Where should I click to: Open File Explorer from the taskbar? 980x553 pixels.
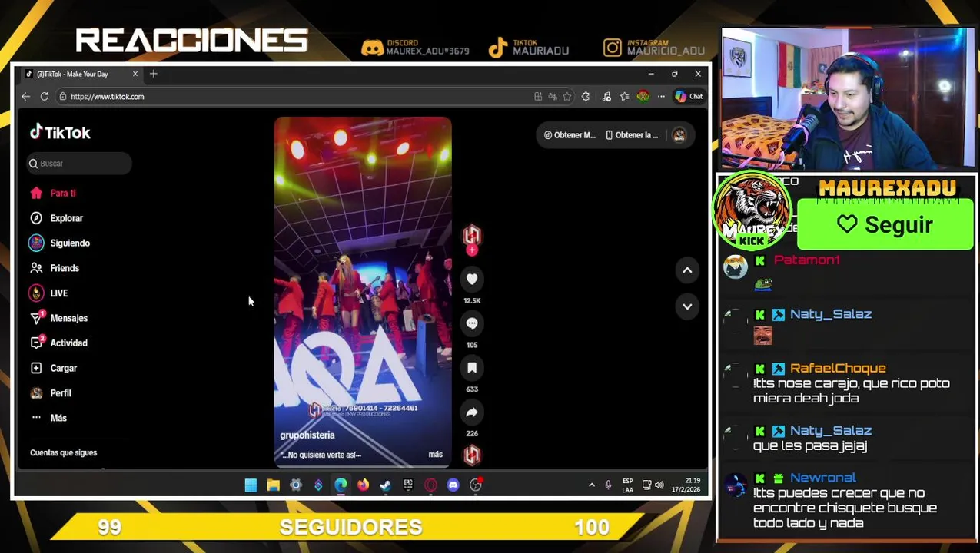pos(273,485)
